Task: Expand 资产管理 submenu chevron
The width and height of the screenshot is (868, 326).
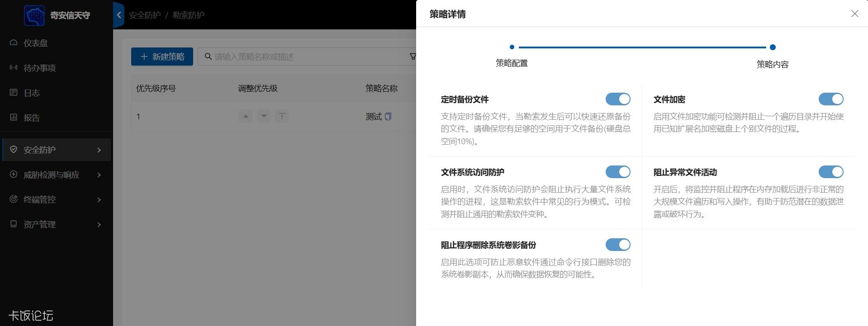Action: [99, 224]
